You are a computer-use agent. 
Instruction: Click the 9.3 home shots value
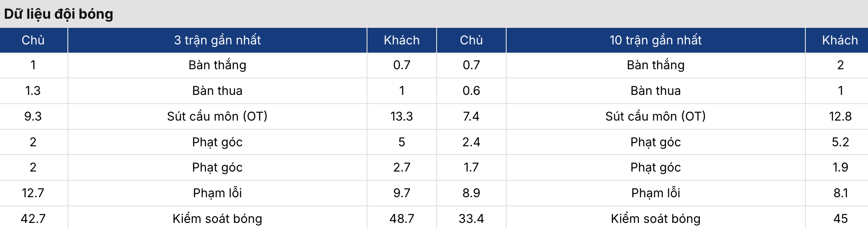pyautogui.click(x=33, y=116)
